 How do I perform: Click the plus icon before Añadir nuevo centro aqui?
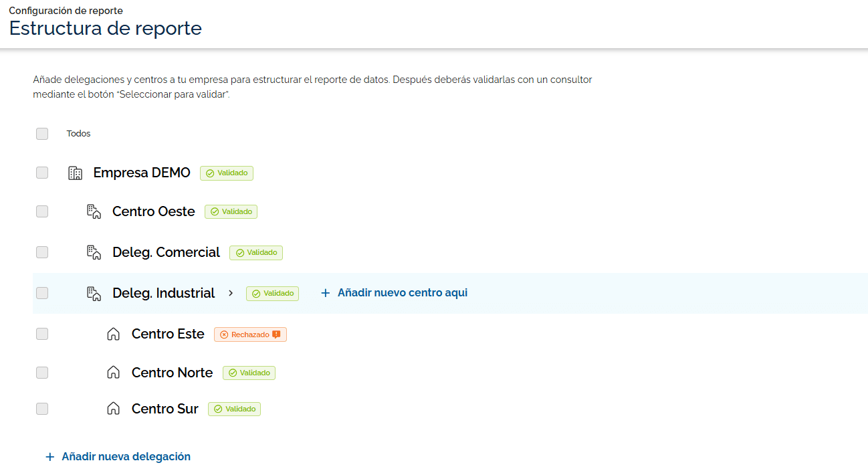tap(326, 293)
